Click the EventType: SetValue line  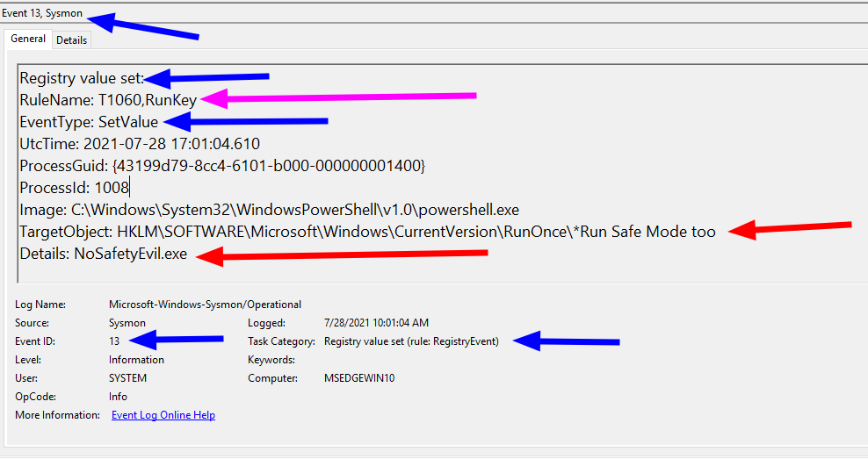[89, 122]
